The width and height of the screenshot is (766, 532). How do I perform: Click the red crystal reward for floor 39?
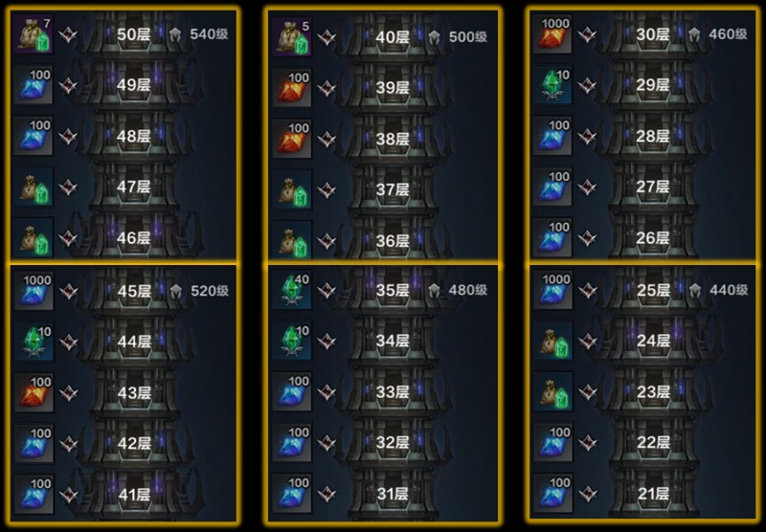[x=292, y=88]
